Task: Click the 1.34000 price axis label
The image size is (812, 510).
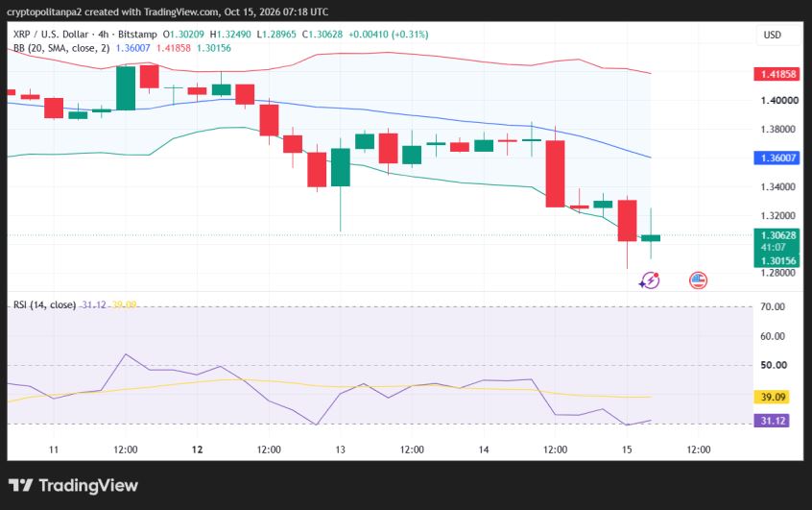Action: click(777, 186)
